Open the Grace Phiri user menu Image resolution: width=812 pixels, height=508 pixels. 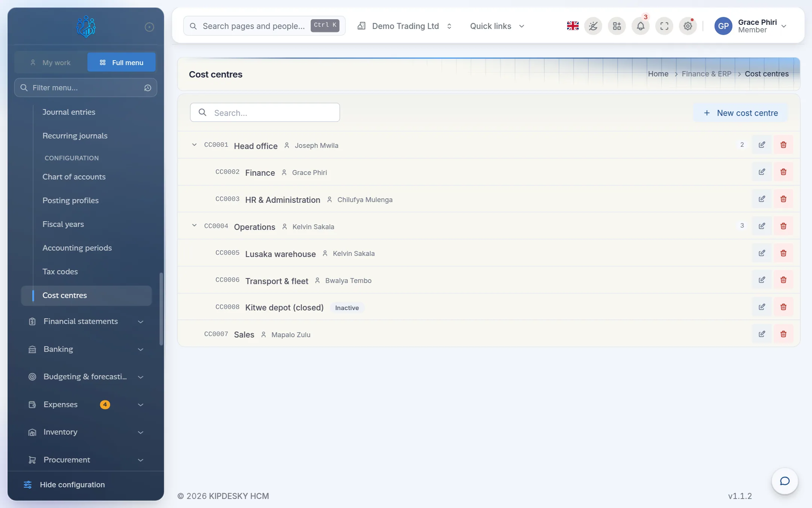[x=750, y=26]
